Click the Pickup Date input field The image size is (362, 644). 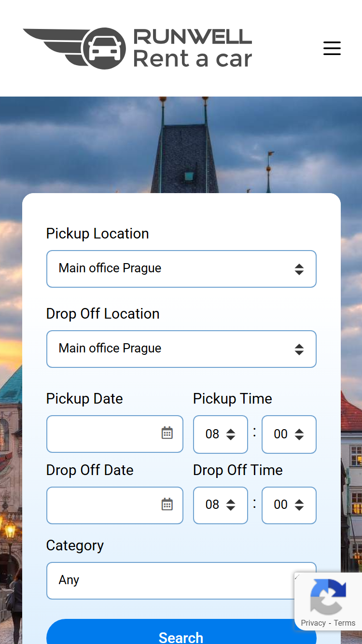coord(115,434)
